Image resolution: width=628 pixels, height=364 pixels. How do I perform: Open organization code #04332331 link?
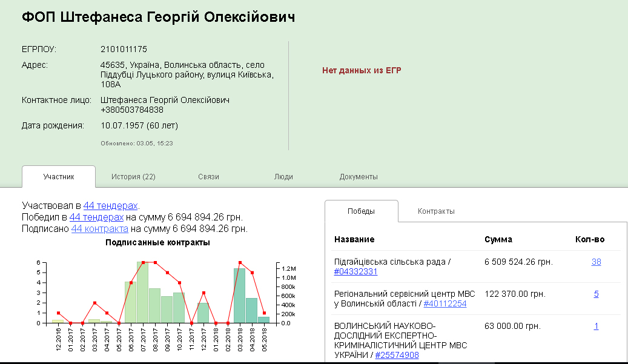(356, 272)
